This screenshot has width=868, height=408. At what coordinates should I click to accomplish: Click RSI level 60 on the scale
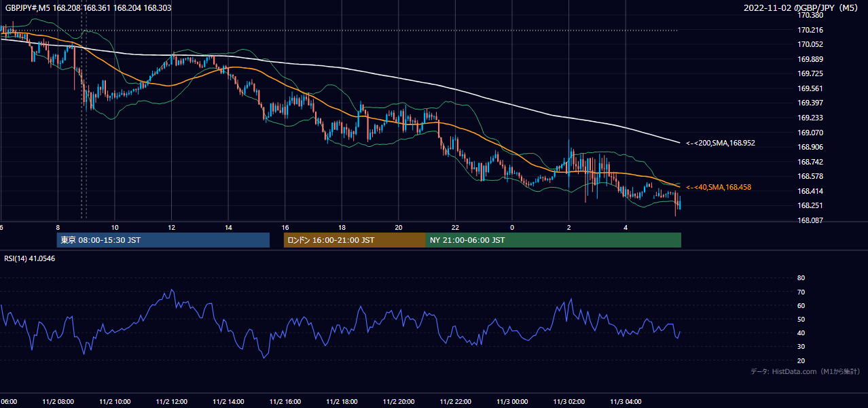tap(801, 305)
